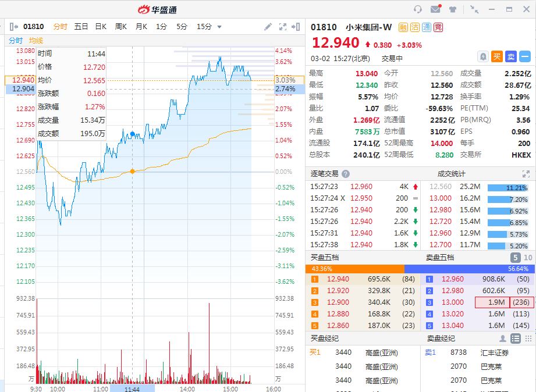Viewport: 536px width, 392px height.
Task: Switch broker queue to list view
Action: point(516,338)
